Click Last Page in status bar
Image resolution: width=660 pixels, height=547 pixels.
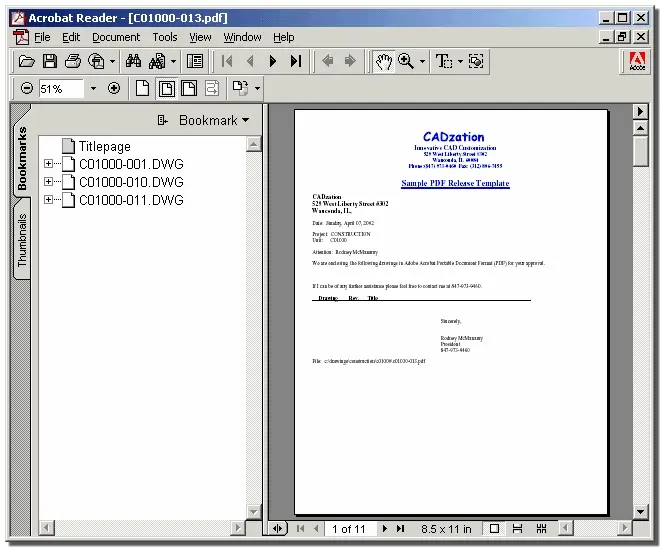click(x=400, y=528)
